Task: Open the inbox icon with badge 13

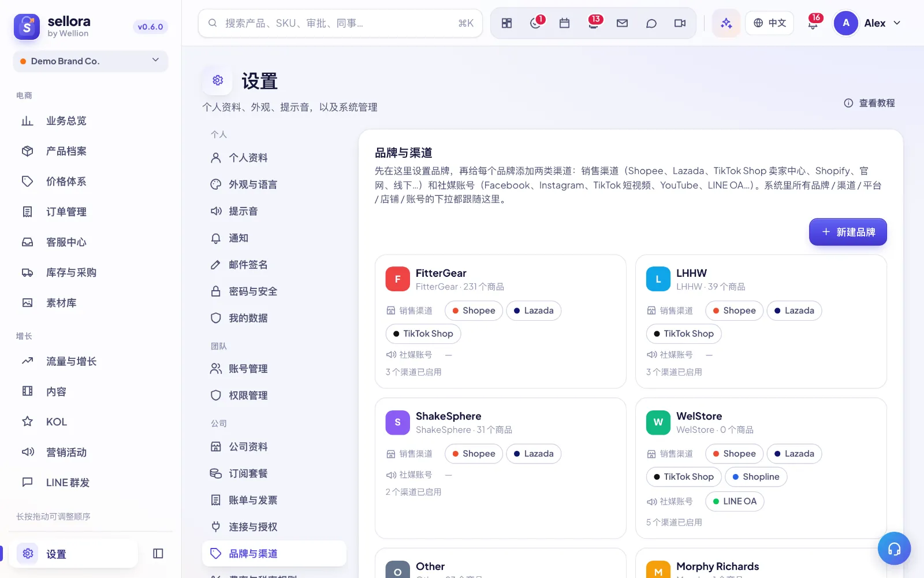Action: [594, 23]
